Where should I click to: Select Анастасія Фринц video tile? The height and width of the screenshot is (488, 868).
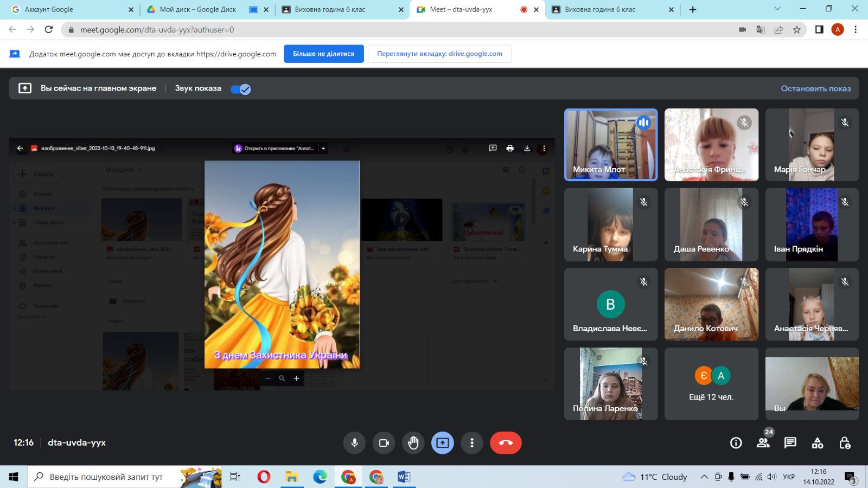711,145
